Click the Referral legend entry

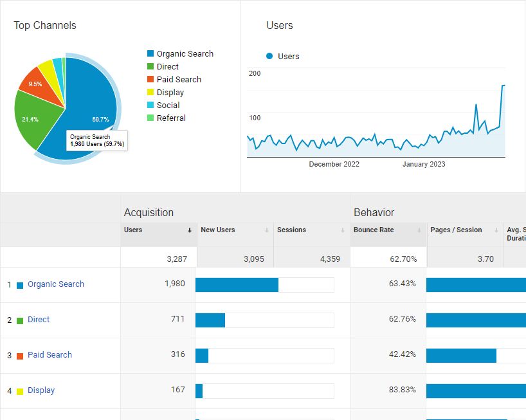(x=171, y=118)
